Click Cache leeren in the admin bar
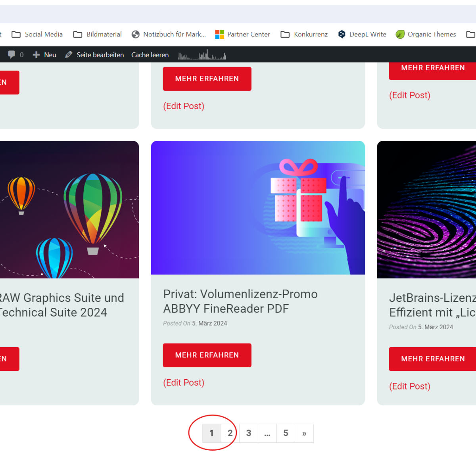The width and height of the screenshot is (476, 476). [x=150, y=55]
